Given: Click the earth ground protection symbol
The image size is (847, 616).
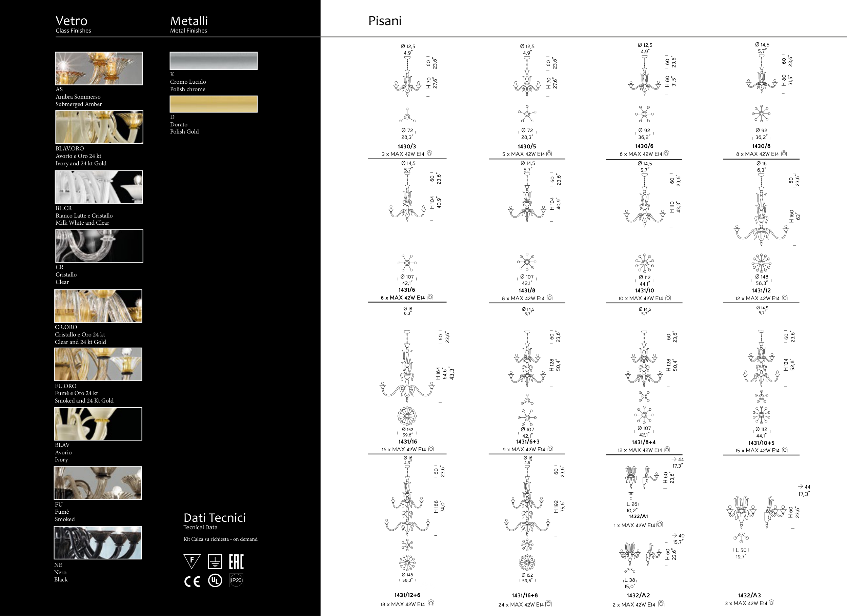Looking at the screenshot, I should click(x=215, y=561).
